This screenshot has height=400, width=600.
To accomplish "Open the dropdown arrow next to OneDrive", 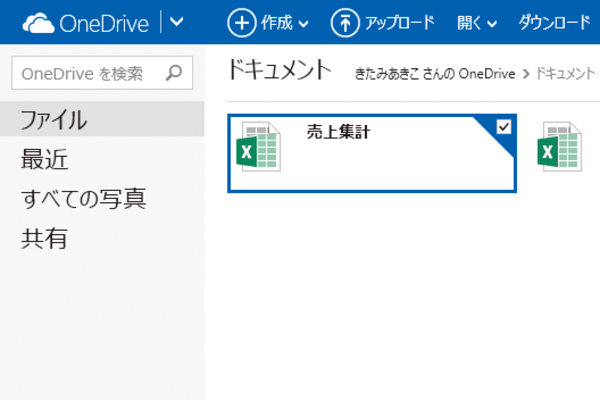I will point(176,22).
